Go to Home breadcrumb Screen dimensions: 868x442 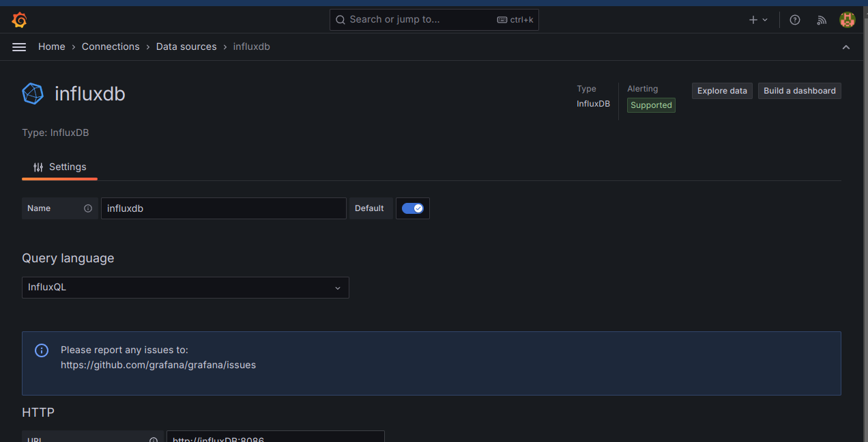52,46
